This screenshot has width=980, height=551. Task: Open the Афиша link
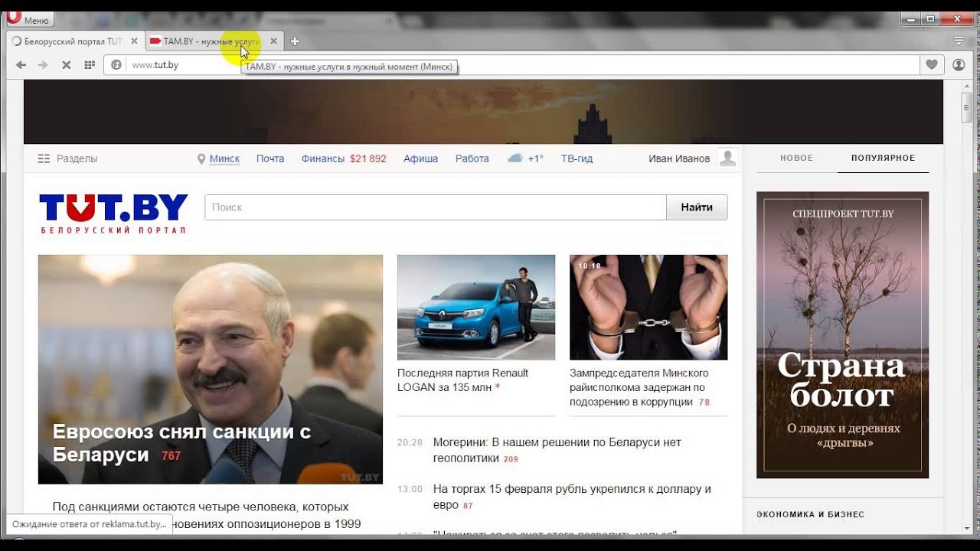click(421, 158)
